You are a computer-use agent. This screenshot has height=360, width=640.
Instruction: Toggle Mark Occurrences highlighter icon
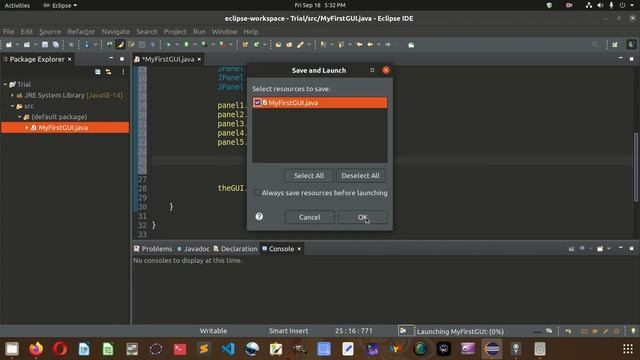coord(120,44)
